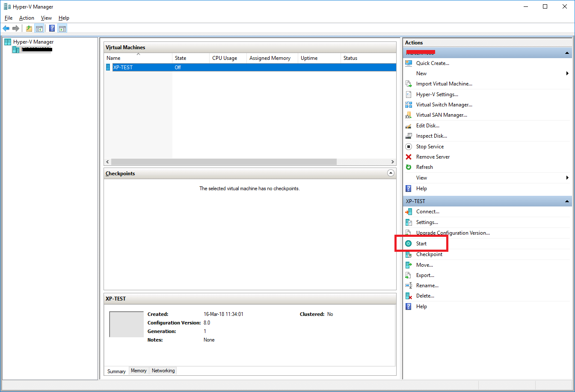This screenshot has height=392, width=575.
Task: Click Upgrade Configuration Version link
Action: click(453, 233)
